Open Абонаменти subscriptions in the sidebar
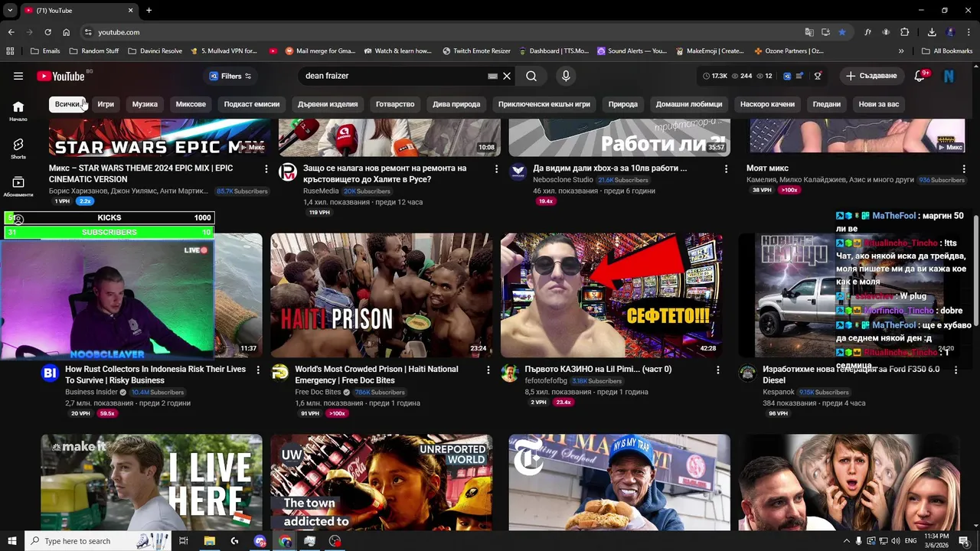 [18, 186]
